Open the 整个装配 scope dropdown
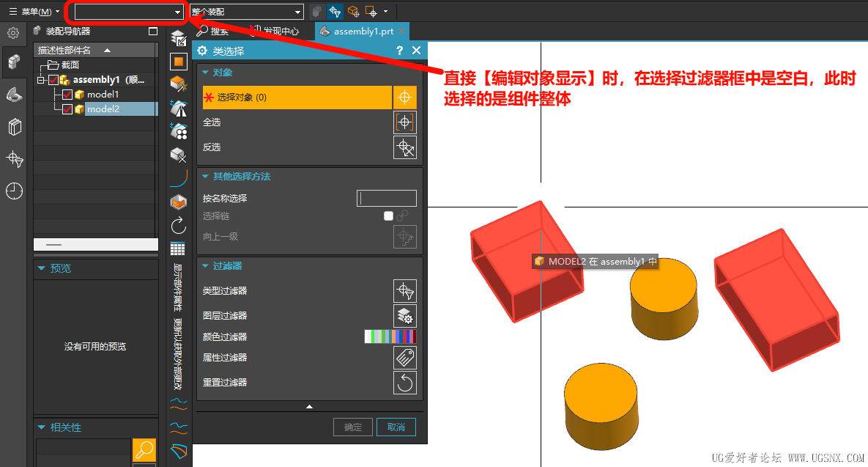This screenshot has height=467, width=868. click(246, 12)
